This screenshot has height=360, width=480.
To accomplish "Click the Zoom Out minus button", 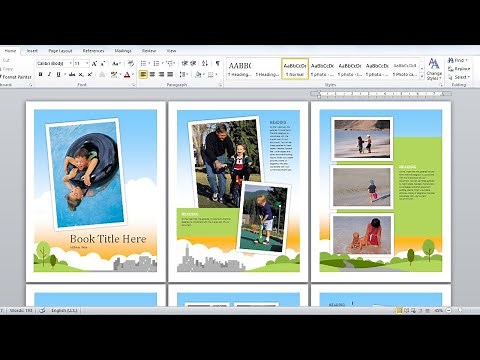I will coord(449,310).
